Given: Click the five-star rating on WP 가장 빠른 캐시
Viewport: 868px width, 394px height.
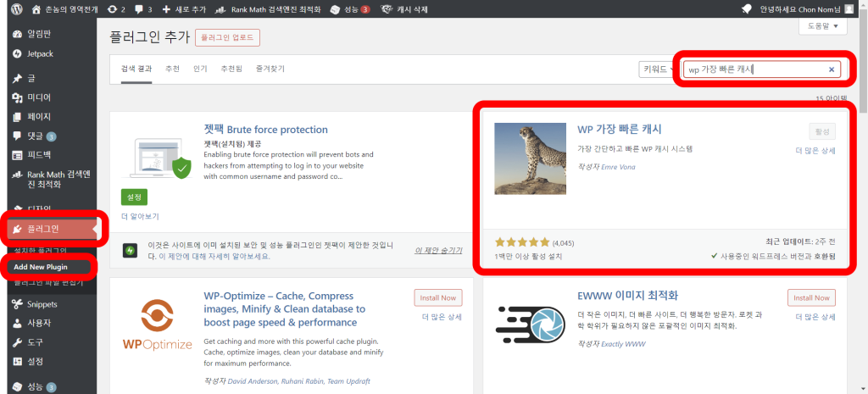Looking at the screenshot, I should (x=522, y=242).
